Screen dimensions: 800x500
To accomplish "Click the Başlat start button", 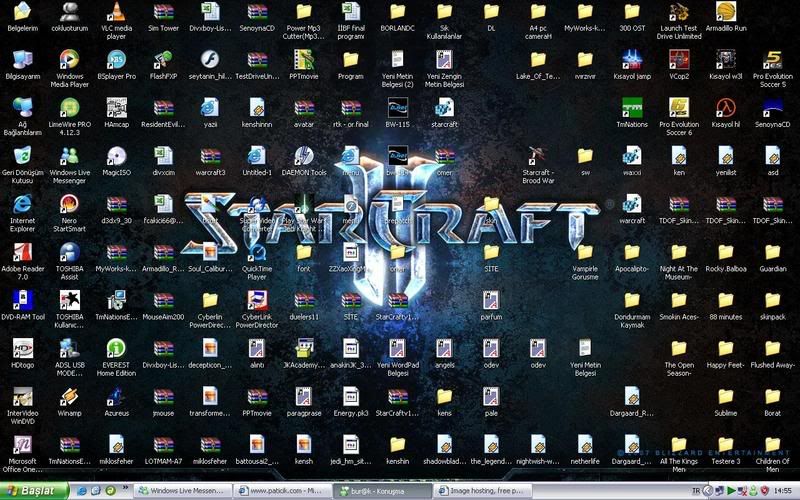I will point(34,491).
